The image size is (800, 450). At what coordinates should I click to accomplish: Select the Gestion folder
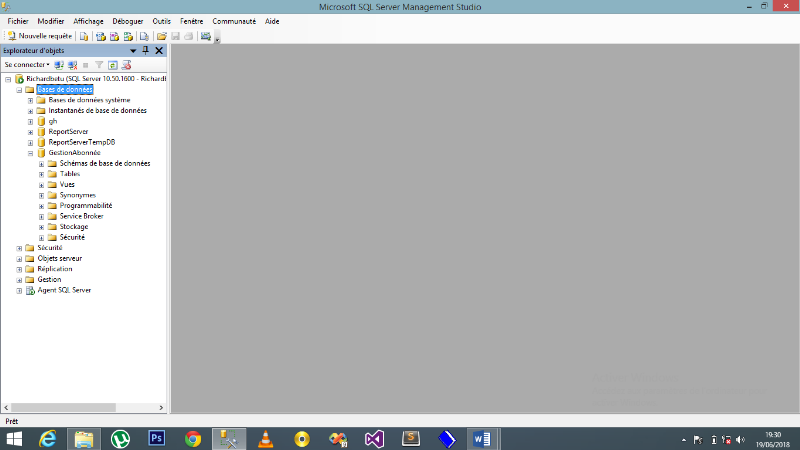[49, 280]
